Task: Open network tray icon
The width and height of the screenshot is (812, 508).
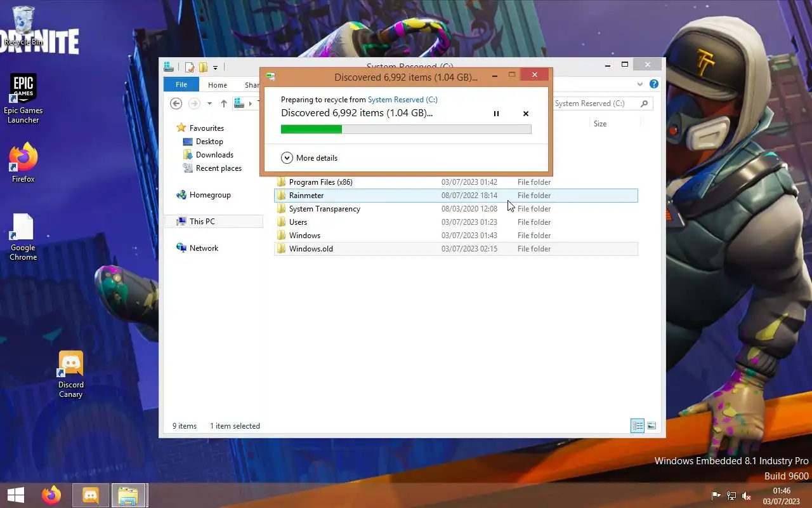Action: click(731, 495)
